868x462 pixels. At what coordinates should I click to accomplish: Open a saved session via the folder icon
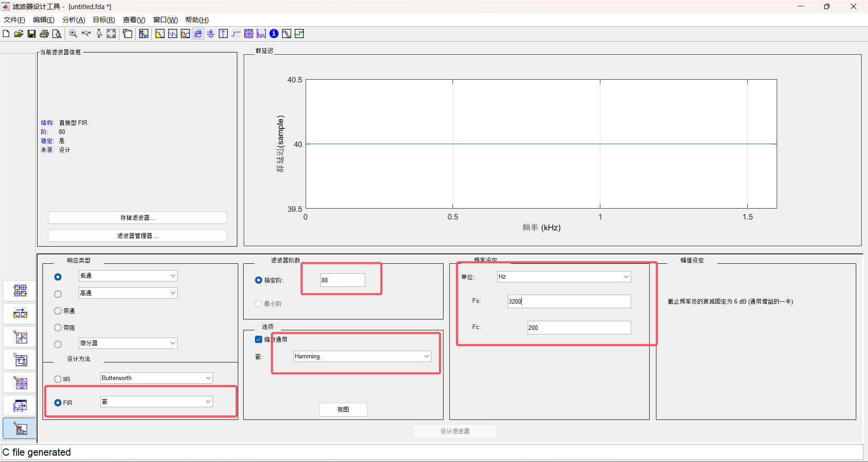click(x=19, y=33)
